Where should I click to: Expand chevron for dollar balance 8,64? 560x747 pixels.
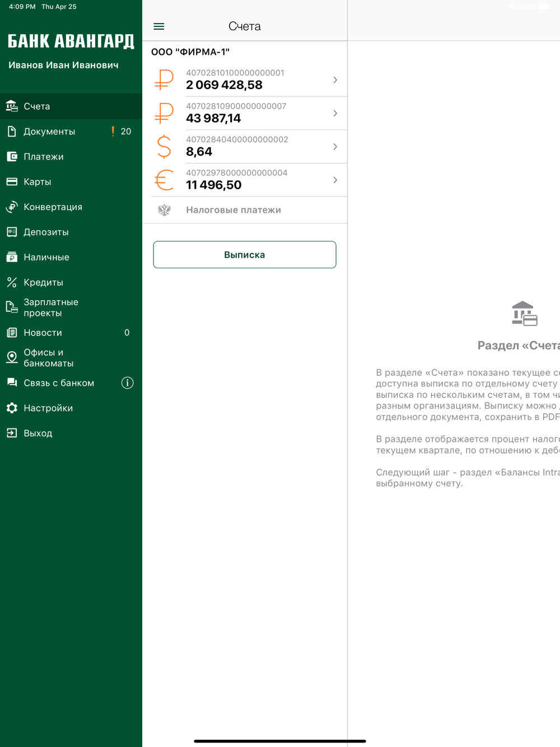(x=335, y=147)
